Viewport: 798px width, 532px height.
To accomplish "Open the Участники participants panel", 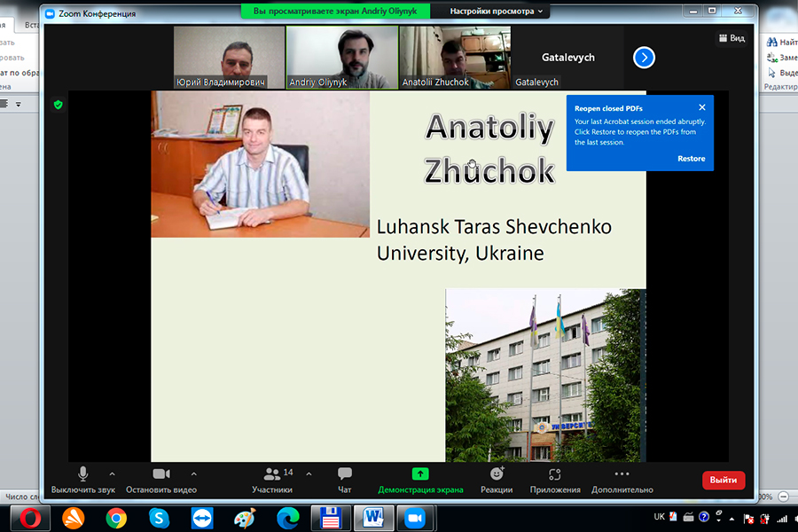I will tap(272, 480).
